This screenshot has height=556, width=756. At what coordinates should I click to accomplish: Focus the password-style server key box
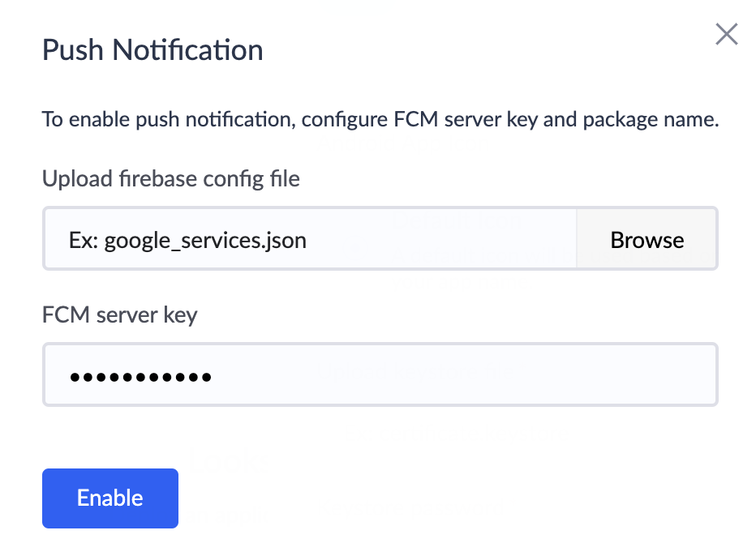click(x=380, y=374)
